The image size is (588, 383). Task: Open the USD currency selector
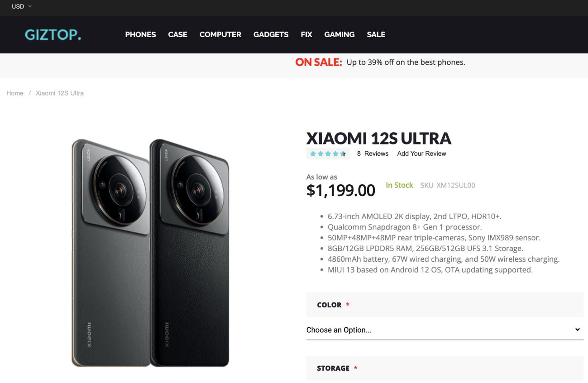[x=21, y=6]
